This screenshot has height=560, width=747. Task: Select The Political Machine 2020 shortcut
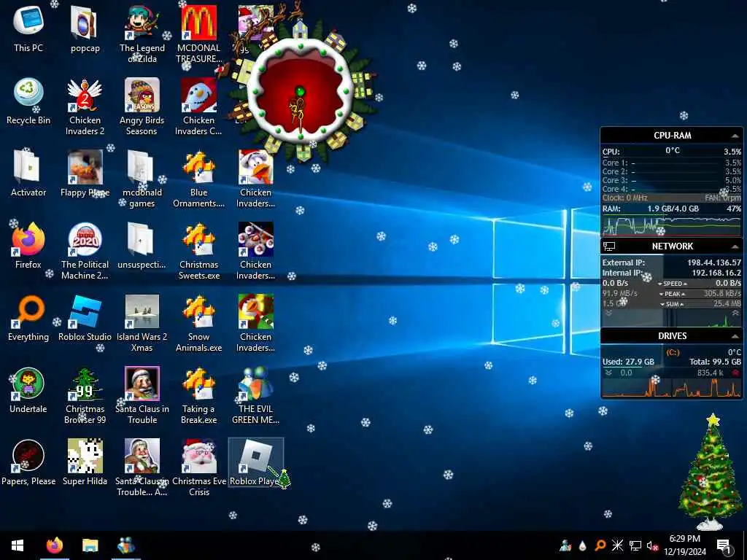tap(85, 251)
